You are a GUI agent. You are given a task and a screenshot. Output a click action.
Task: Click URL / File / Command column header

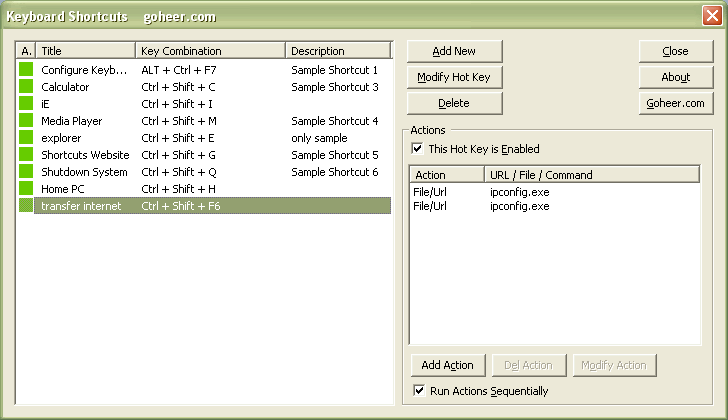pyautogui.click(x=592, y=175)
